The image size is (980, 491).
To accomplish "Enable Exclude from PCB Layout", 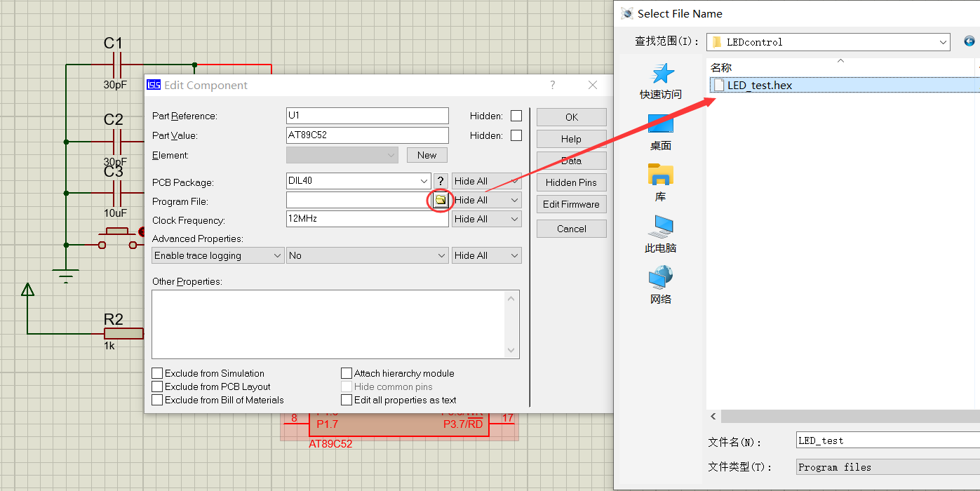I will [158, 386].
